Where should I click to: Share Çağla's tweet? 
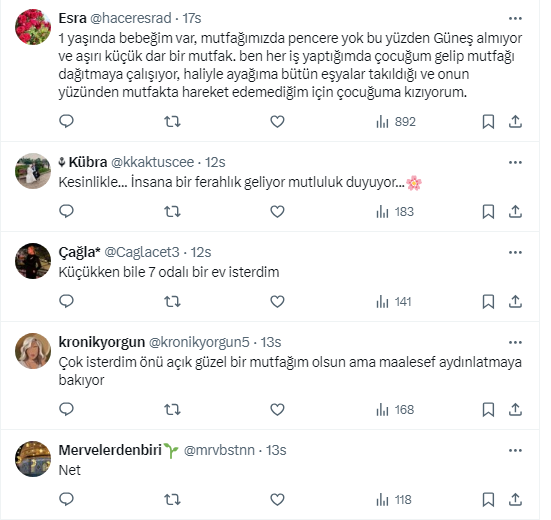[x=515, y=301]
